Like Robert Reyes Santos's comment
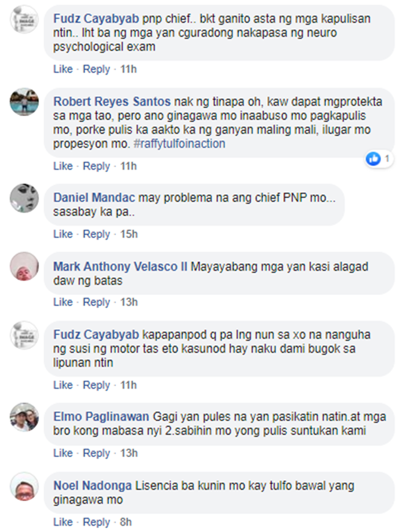 63,166
